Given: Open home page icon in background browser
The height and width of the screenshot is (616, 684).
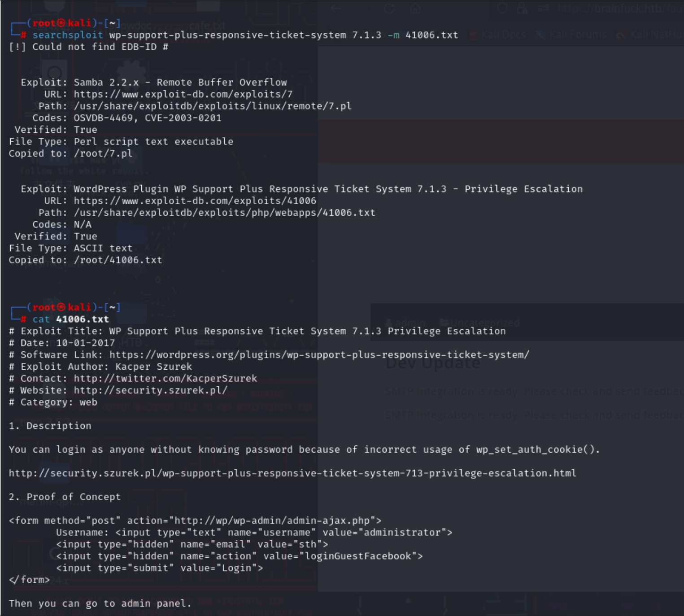Looking at the screenshot, I should 415,8.
